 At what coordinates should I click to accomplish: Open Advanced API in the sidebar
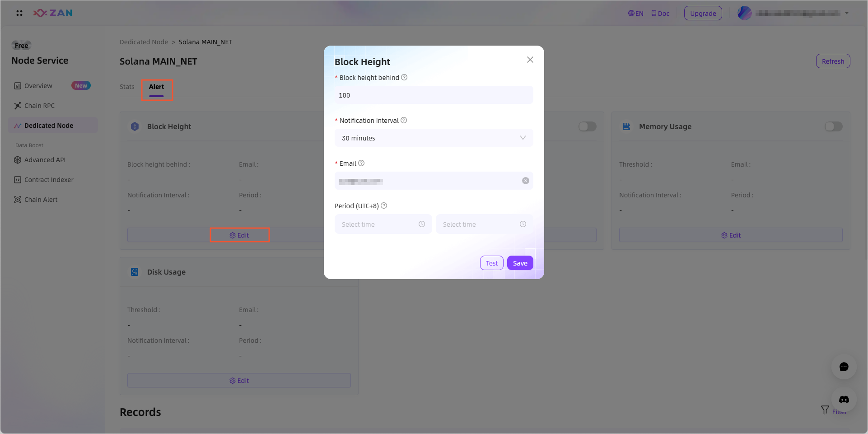coord(40,160)
